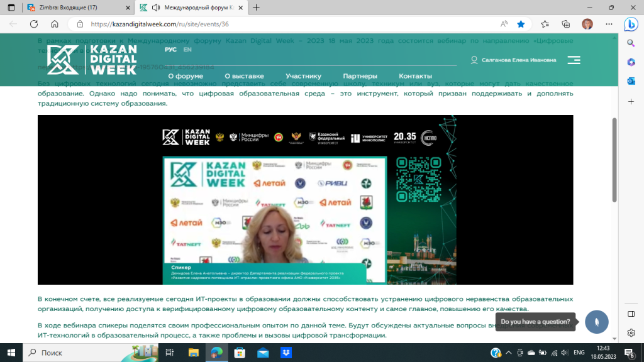Viewport: 644px width, 362px height.
Task: Open the Do you have a question chat
Action: click(x=535, y=322)
